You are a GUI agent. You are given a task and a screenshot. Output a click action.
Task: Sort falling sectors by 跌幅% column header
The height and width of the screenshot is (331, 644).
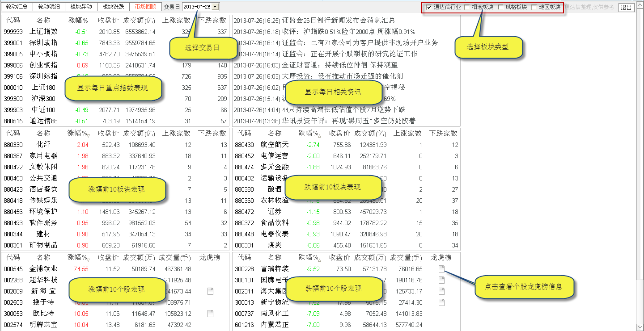(x=309, y=133)
